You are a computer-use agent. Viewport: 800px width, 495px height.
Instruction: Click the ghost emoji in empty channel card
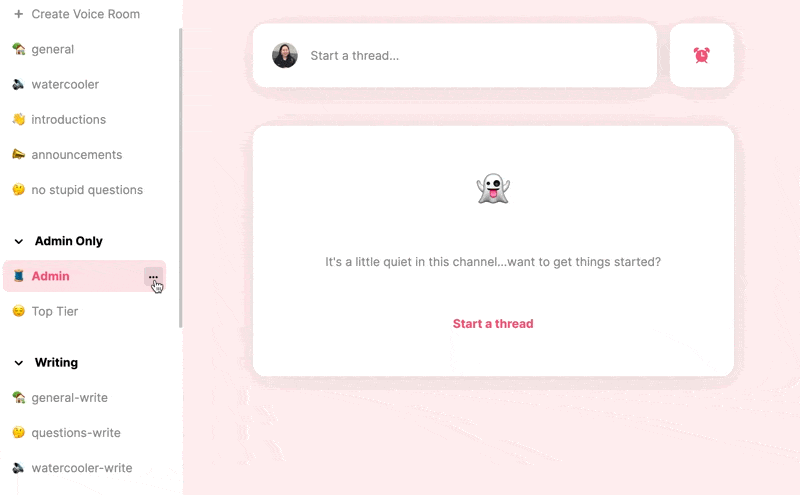[x=493, y=189]
